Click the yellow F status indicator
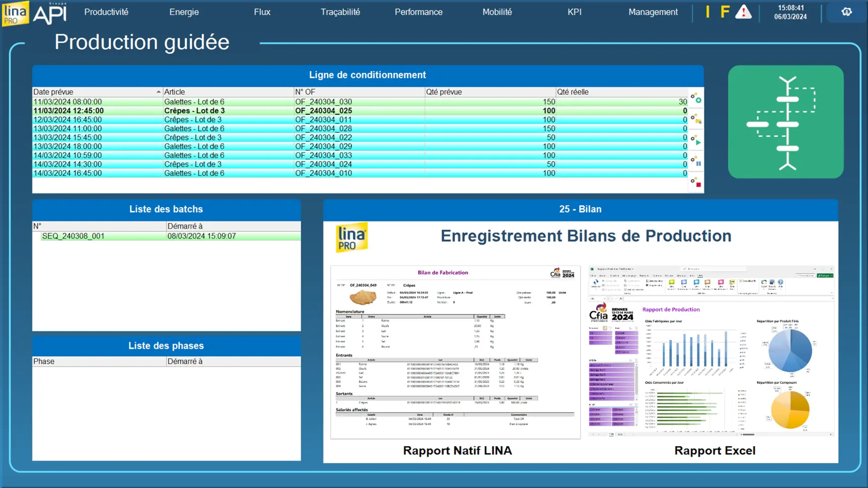Image resolution: width=868 pixels, height=488 pixels. (725, 12)
